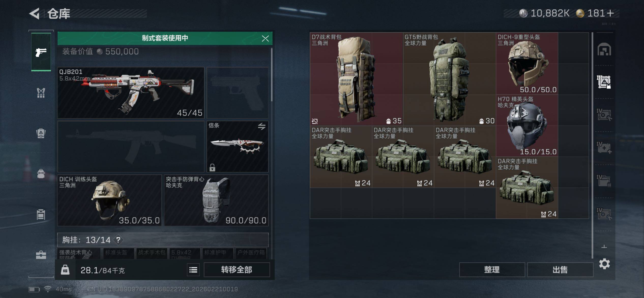Viewport: 644px width, 298px height.
Task: Close the 制式套装使用中 banner
Action: (265, 38)
